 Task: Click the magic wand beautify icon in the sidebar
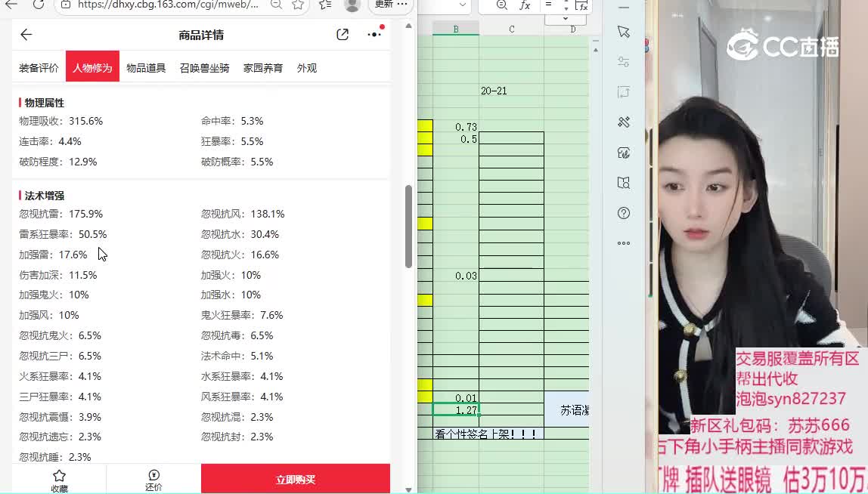pos(623,122)
